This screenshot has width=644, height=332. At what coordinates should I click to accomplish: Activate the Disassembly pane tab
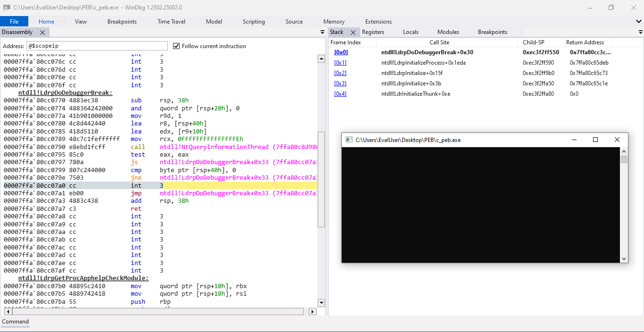[x=17, y=32]
